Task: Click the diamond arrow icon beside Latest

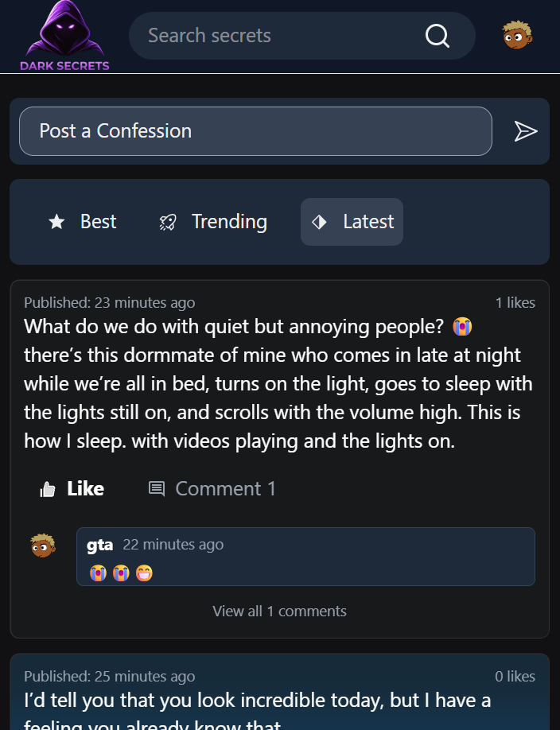Action: point(321,222)
